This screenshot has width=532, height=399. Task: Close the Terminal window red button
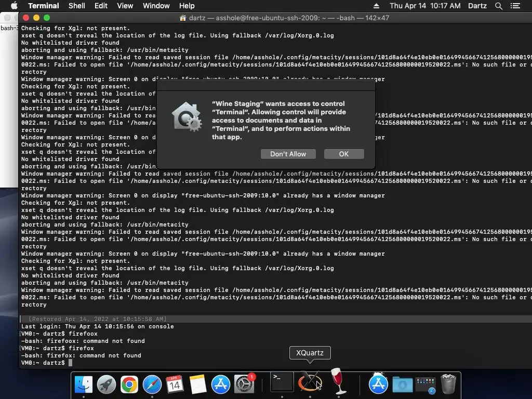point(26,18)
